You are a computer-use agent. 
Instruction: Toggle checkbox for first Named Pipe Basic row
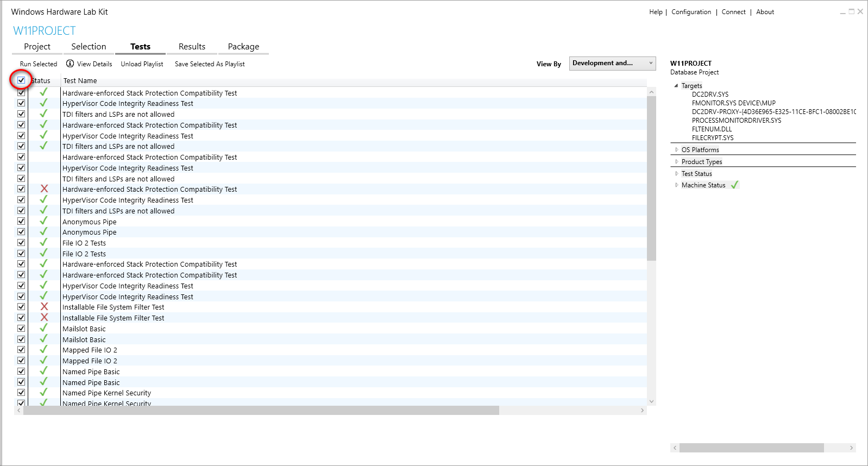coord(21,371)
